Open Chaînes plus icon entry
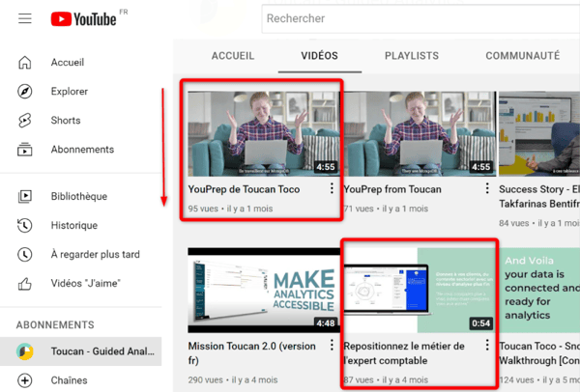This screenshot has height=392, width=580. 25,380
